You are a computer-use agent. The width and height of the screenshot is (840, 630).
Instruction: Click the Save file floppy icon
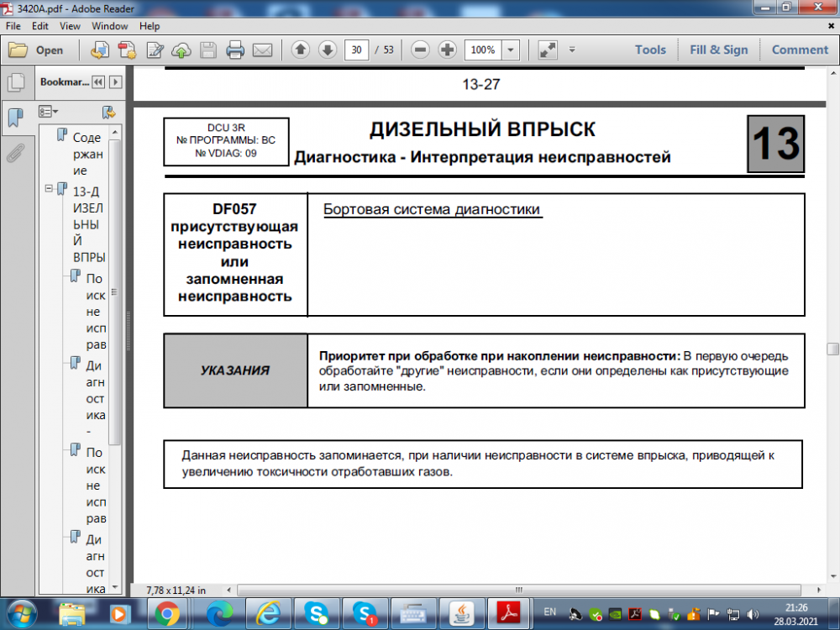[208, 50]
